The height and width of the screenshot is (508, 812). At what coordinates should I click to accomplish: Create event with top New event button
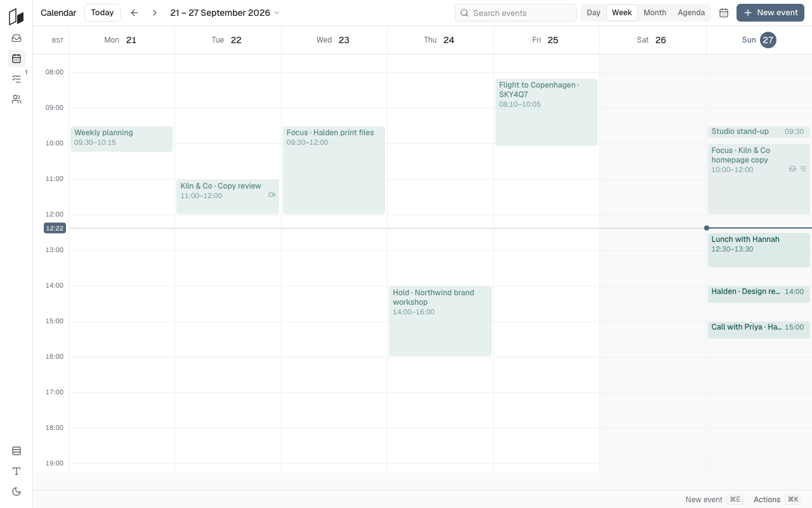point(770,13)
